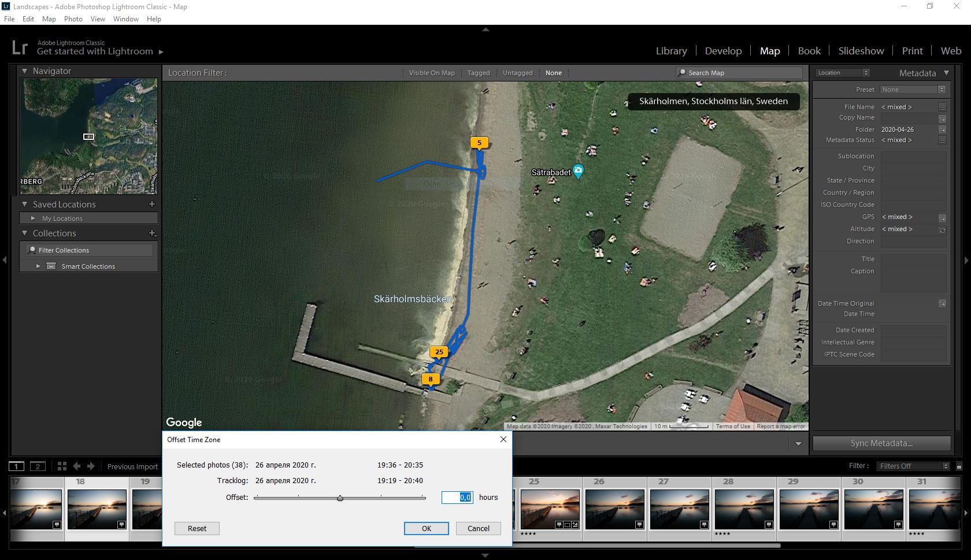This screenshot has height=560, width=971.
Task: Switch to the Library module
Action: coord(672,51)
